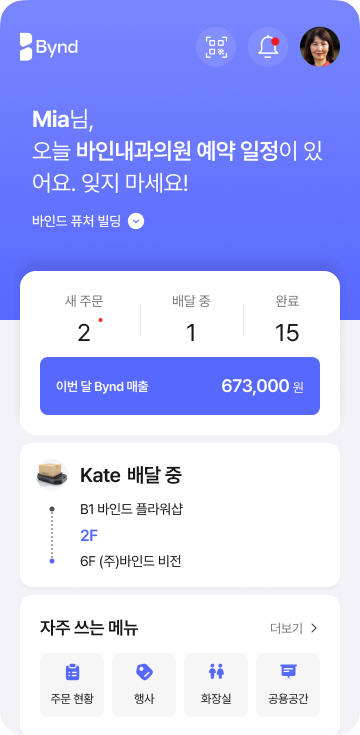360x735 pixels.
Task: Click the 바인드 퓨처 빌딩 chevron icon
Action: (136, 221)
